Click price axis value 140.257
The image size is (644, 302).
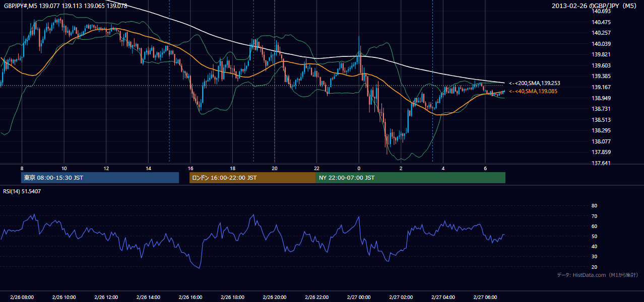pos(600,33)
